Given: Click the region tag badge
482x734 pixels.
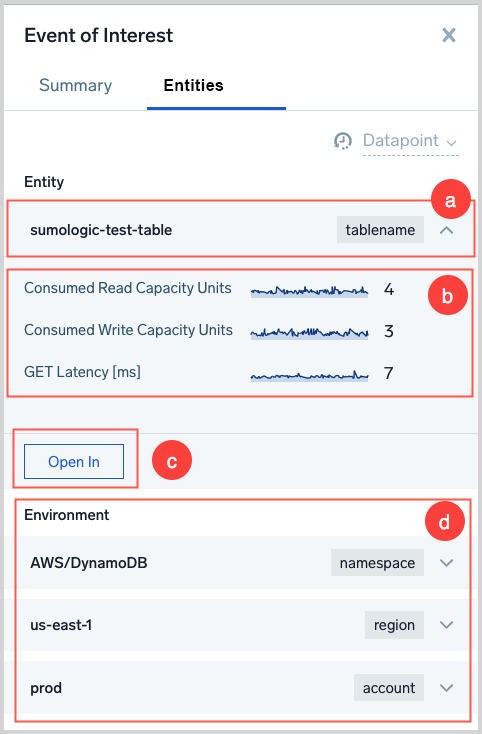Looking at the screenshot, I should (x=394, y=625).
